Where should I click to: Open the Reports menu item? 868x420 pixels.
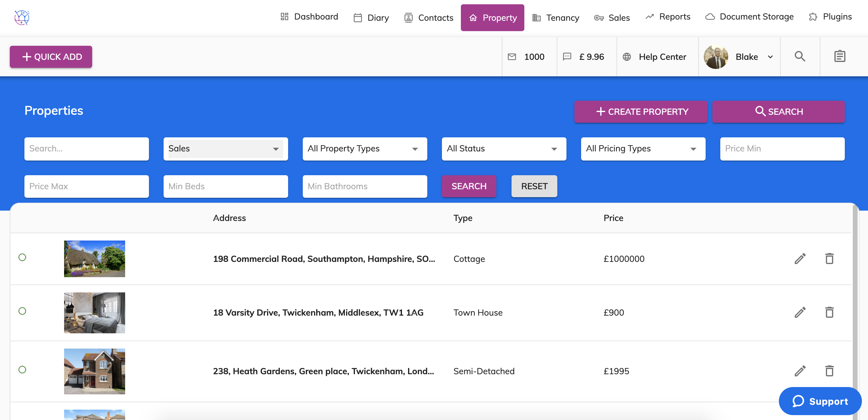tap(668, 17)
